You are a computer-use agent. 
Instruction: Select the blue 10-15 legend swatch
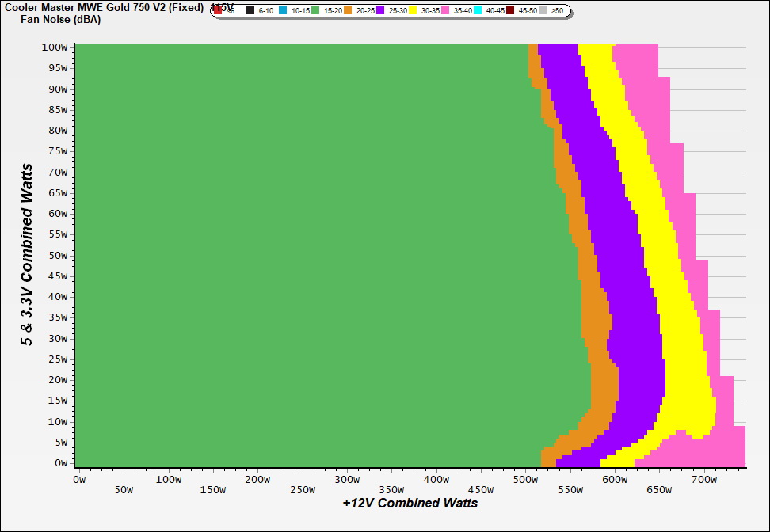pos(283,11)
